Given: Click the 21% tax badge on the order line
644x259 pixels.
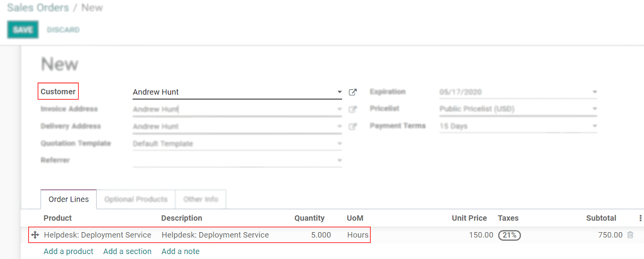Looking at the screenshot, I should tap(509, 235).
